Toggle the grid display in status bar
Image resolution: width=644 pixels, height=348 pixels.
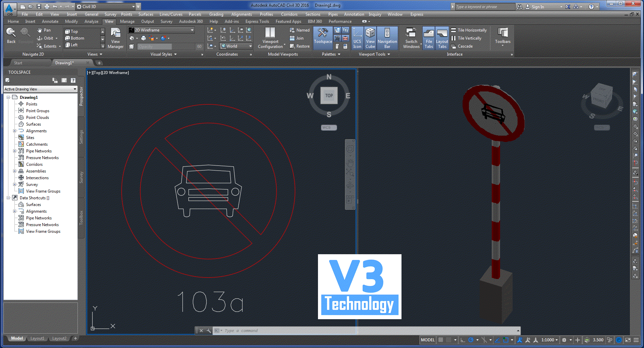[441, 340]
